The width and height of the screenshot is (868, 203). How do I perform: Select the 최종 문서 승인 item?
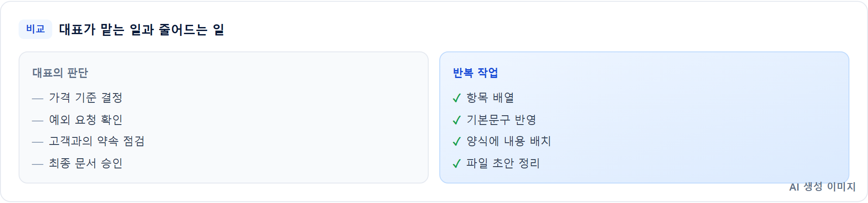tap(86, 163)
